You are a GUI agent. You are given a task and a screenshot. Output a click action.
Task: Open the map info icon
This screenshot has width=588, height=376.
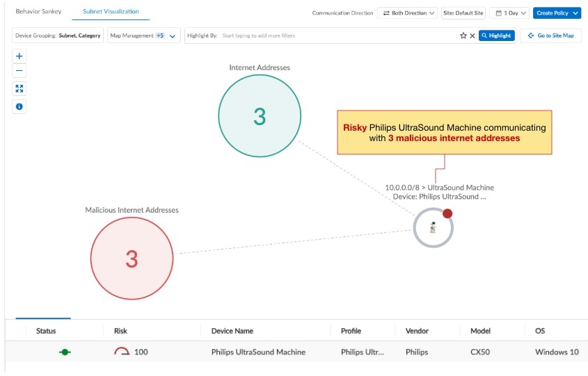pos(19,106)
